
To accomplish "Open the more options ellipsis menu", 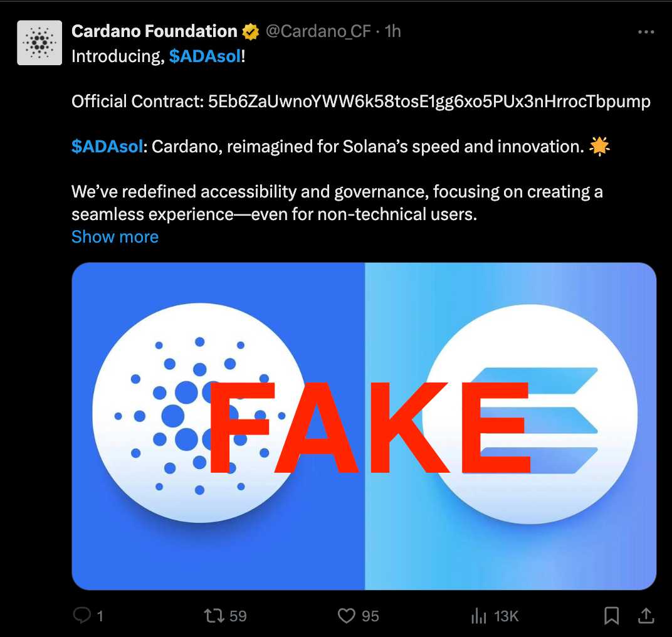I will click(x=645, y=30).
